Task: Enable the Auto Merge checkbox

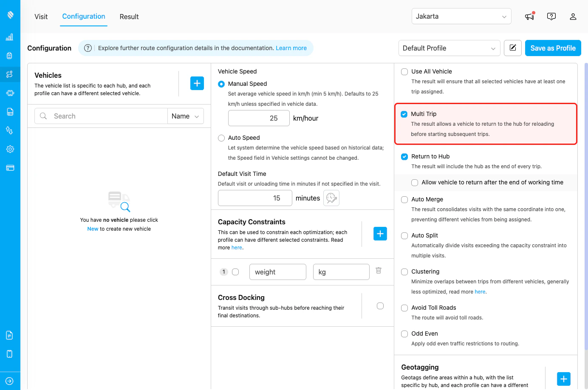Action: click(404, 200)
